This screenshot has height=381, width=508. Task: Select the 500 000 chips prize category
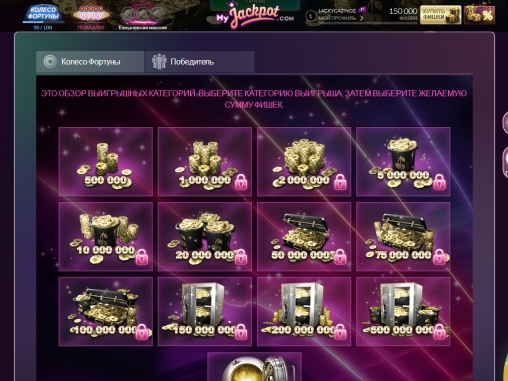[106, 161]
